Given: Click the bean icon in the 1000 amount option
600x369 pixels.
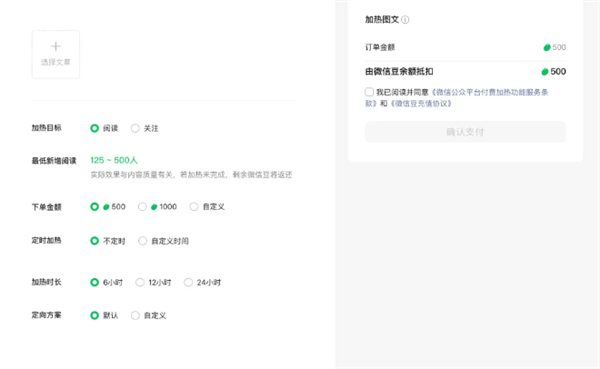Looking at the screenshot, I should coord(154,207).
